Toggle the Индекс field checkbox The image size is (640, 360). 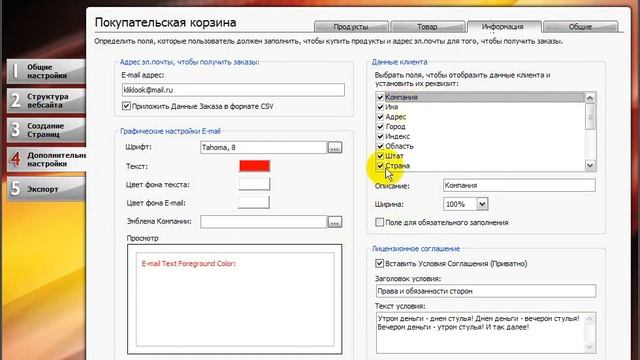coord(380,136)
